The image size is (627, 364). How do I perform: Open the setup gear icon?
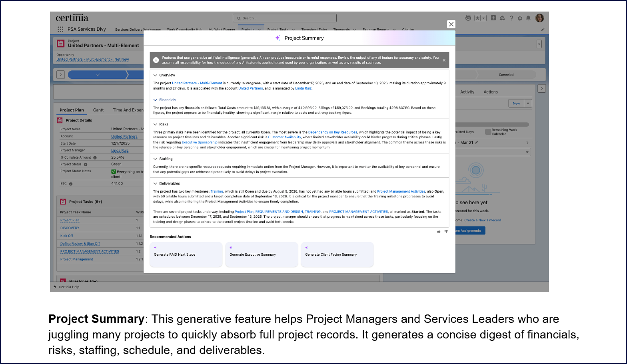coord(520,18)
